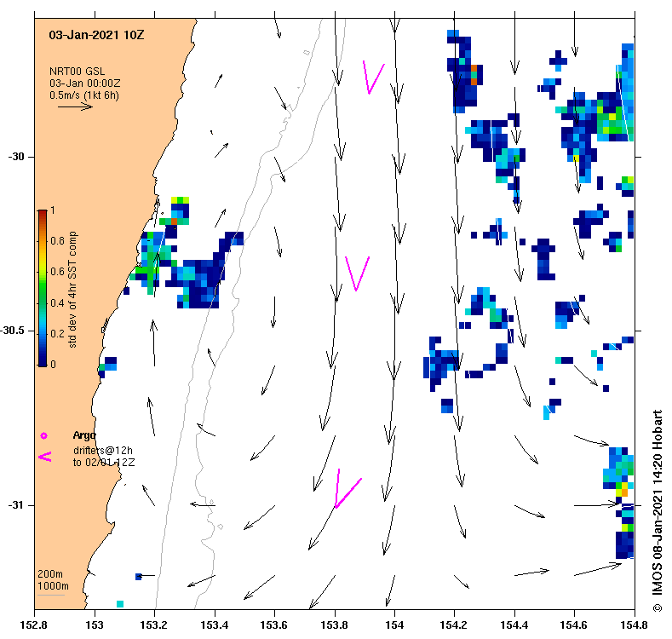Screen dimensions: 672x639
Task: Select the southernmost magenta drifter track near -31
Action: (347, 488)
